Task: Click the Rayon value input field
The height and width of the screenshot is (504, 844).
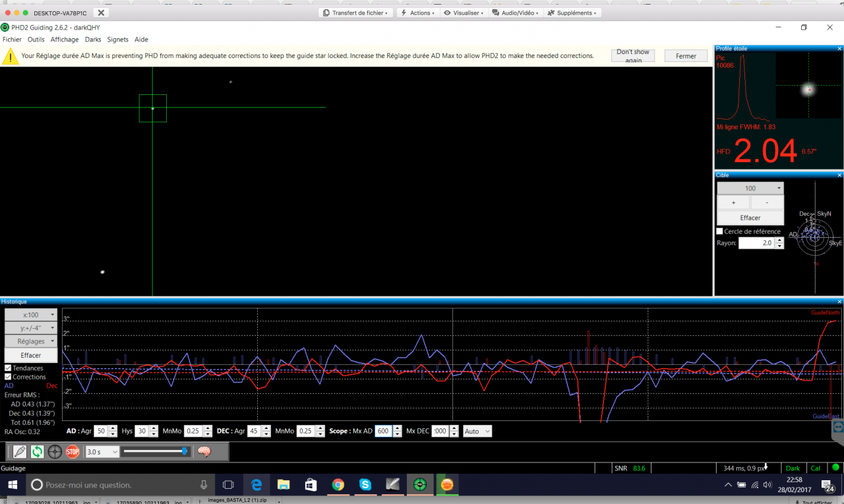Action: (756, 243)
